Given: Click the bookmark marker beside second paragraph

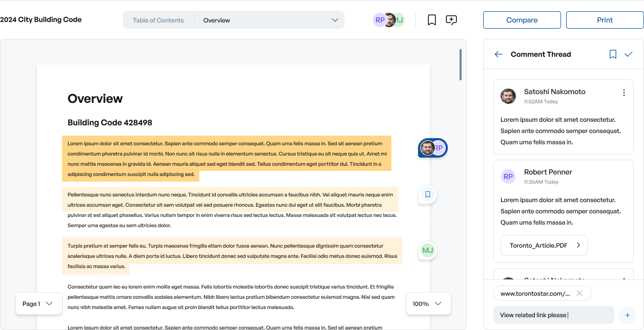Looking at the screenshot, I should (427, 194).
